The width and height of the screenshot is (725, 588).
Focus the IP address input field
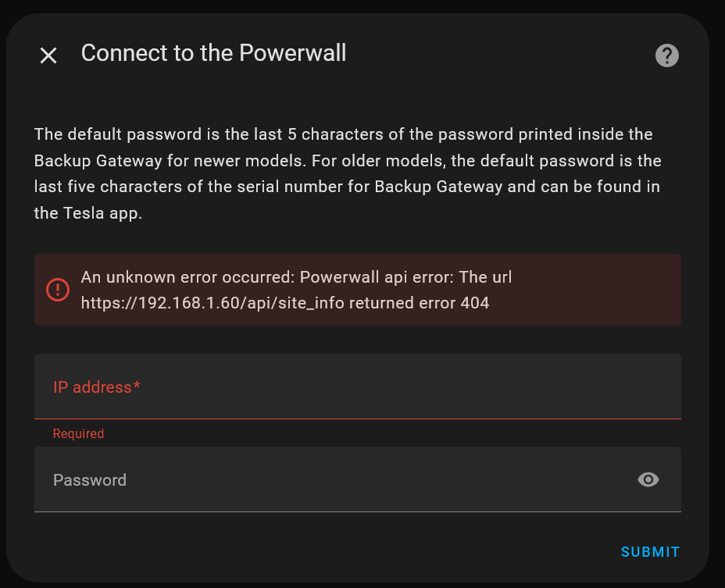pos(357,387)
